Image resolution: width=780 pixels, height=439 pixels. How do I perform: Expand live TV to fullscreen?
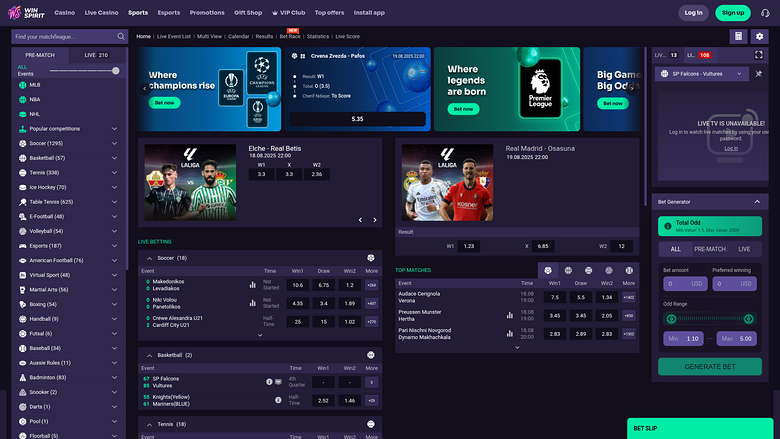point(759,55)
